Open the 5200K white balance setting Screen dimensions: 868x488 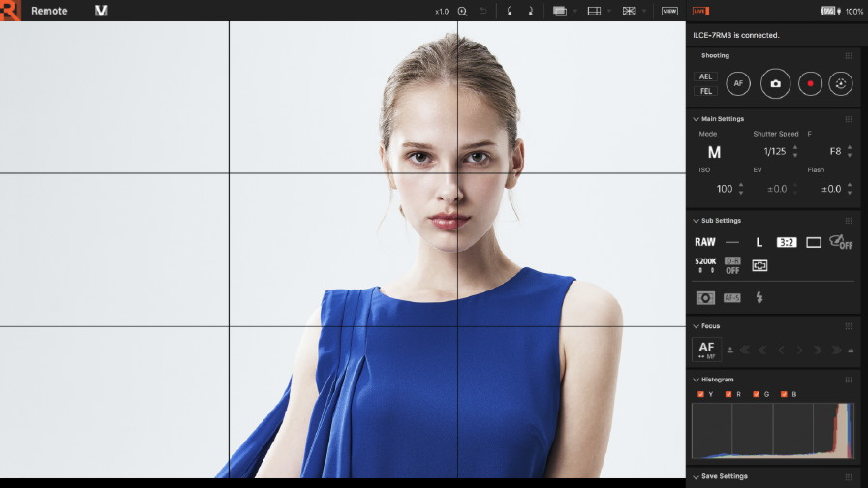[x=705, y=265]
